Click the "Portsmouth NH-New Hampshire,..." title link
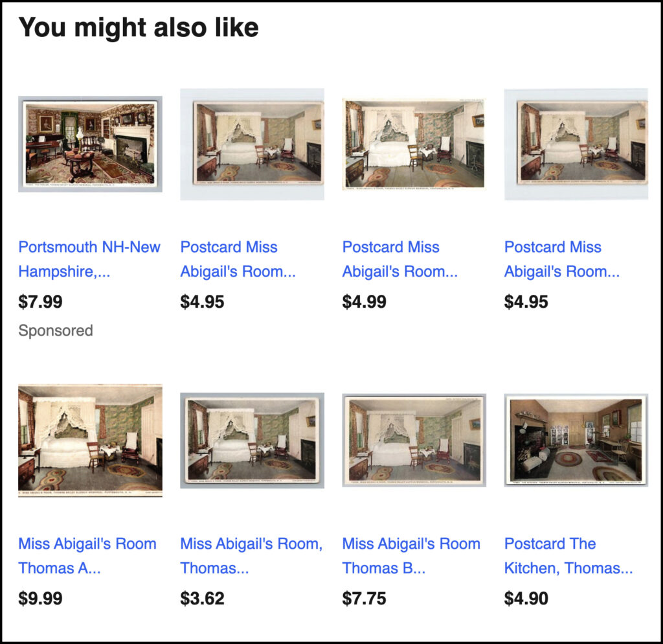Image resolution: width=663 pixels, height=644 pixels. click(x=89, y=259)
